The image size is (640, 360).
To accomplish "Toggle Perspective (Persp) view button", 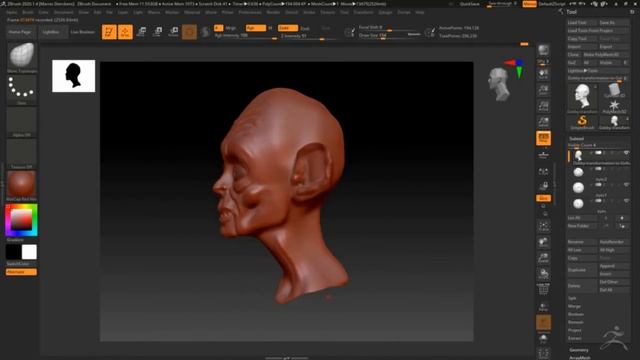I will 543,138.
